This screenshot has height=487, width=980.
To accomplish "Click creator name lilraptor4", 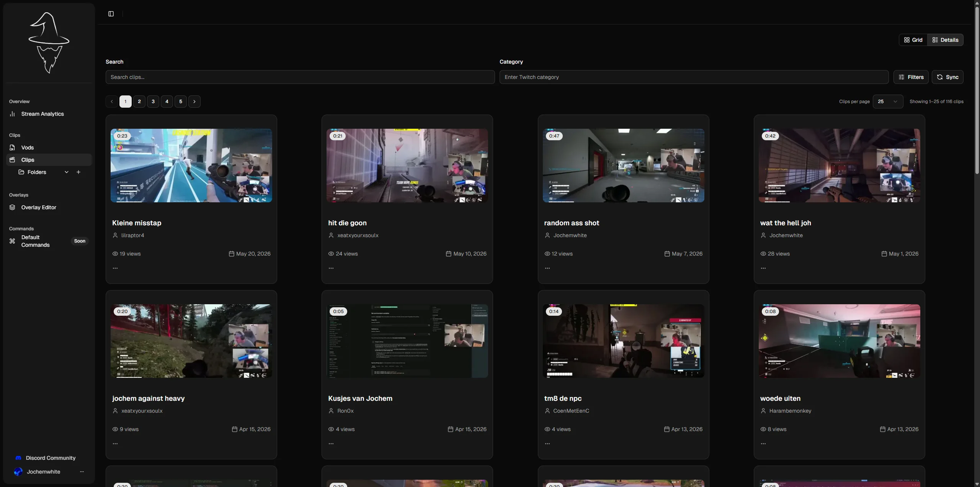I will tap(132, 235).
